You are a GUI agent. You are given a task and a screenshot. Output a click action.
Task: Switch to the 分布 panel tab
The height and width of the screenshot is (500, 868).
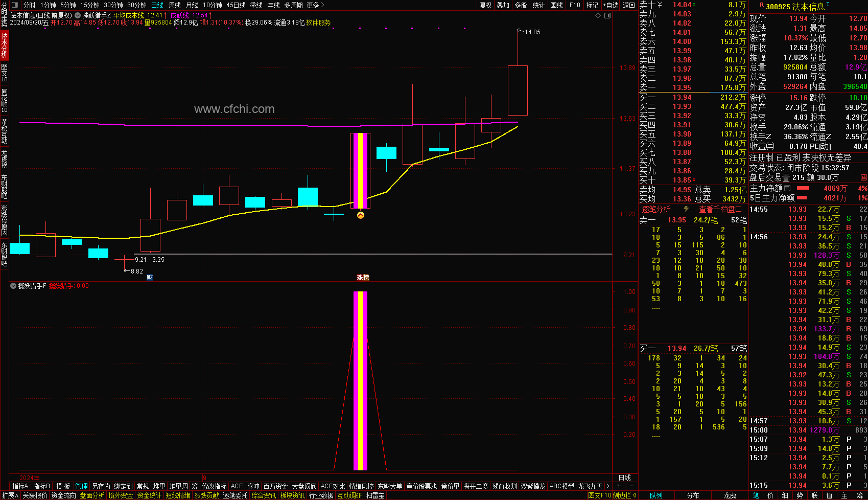click(693, 495)
